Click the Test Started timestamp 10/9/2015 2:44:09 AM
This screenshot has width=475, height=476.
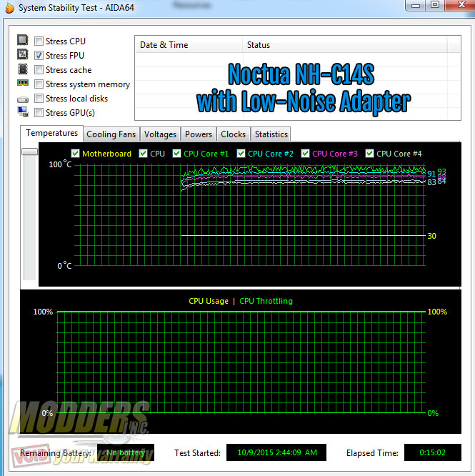(x=276, y=452)
